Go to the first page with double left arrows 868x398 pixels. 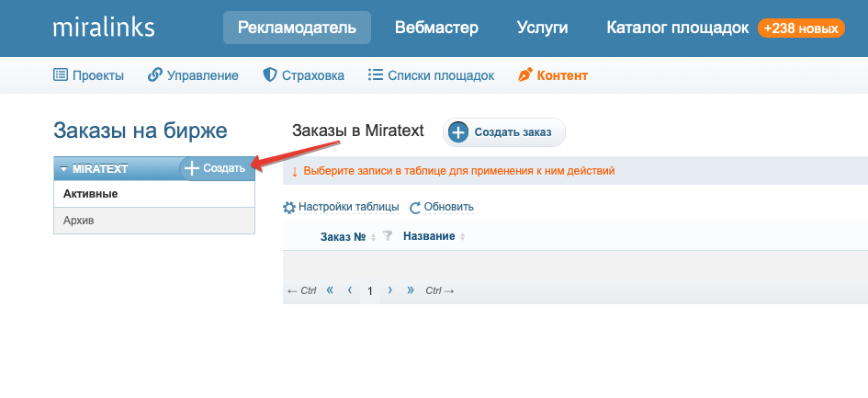point(330,290)
